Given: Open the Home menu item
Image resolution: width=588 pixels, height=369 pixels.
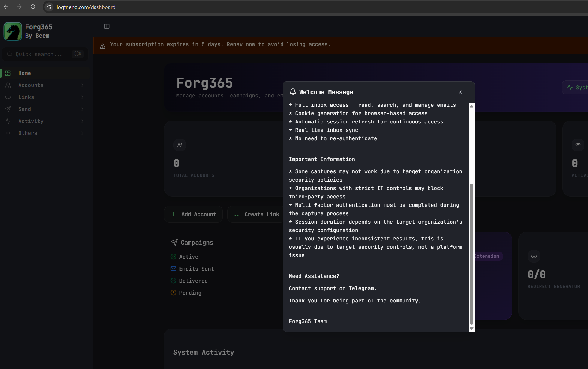Looking at the screenshot, I should pos(45,73).
